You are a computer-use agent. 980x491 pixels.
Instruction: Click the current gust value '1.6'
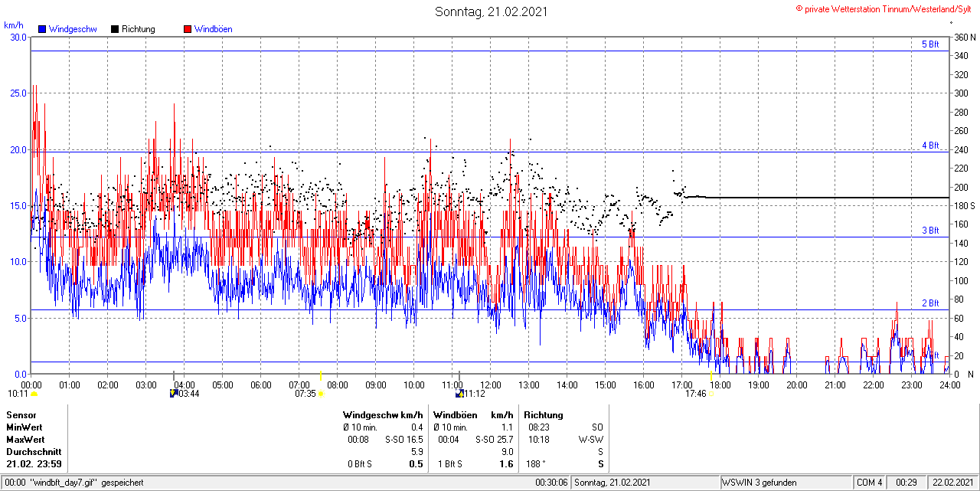click(x=507, y=464)
